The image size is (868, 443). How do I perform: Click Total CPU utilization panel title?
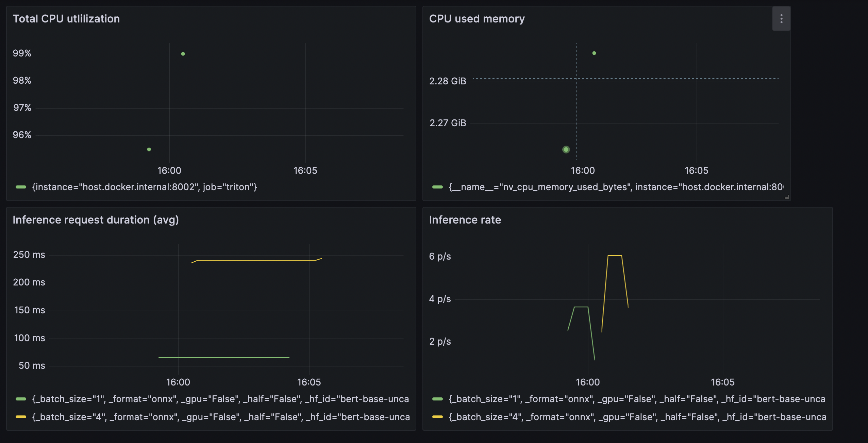click(66, 19)
